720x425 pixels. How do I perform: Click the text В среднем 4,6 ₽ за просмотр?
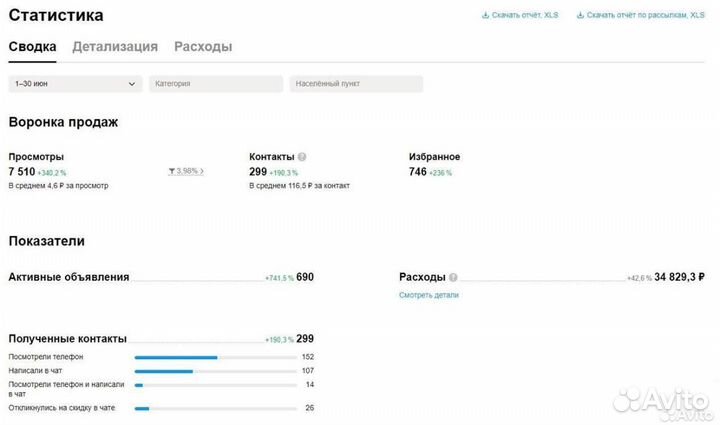pyautogui.click(x=58, y=186)
